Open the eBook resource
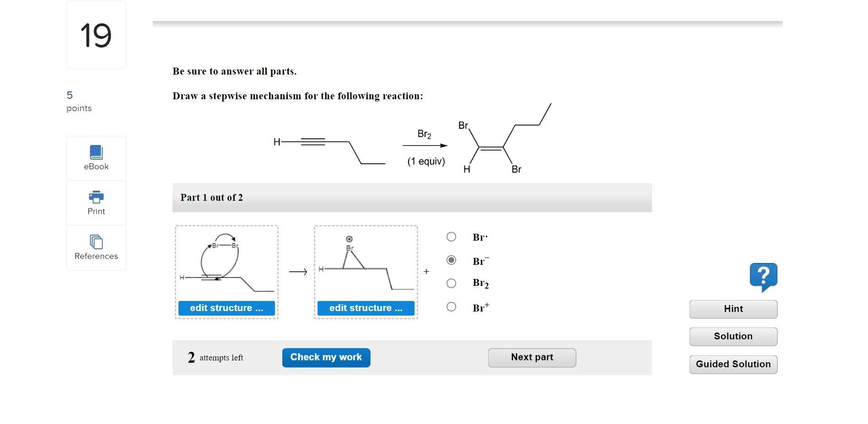Screen dimensions: 868x424 click(x=96, y=158)
